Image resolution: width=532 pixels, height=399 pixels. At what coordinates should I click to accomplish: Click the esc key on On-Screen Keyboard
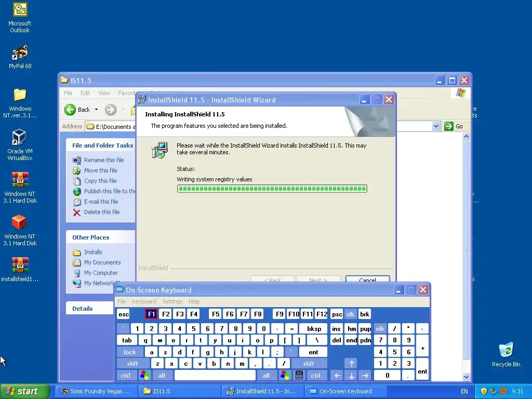[124, 314]
